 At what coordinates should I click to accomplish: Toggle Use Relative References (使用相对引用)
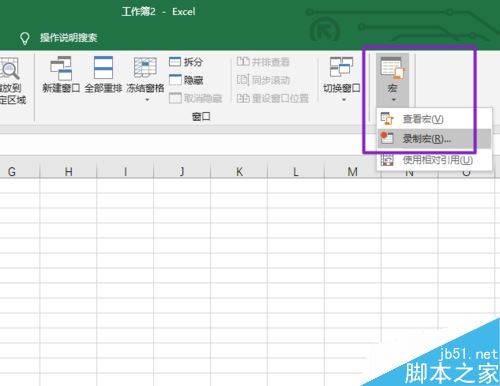pos(434,160)
